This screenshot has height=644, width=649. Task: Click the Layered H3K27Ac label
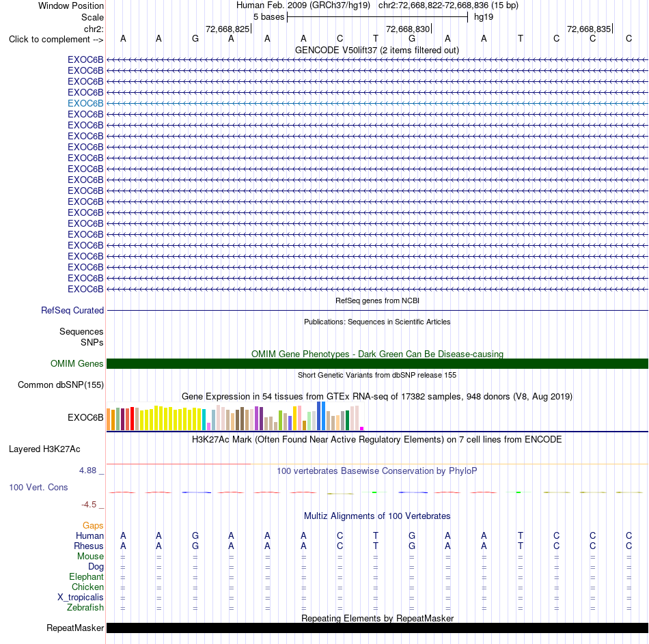coord(44,449)
